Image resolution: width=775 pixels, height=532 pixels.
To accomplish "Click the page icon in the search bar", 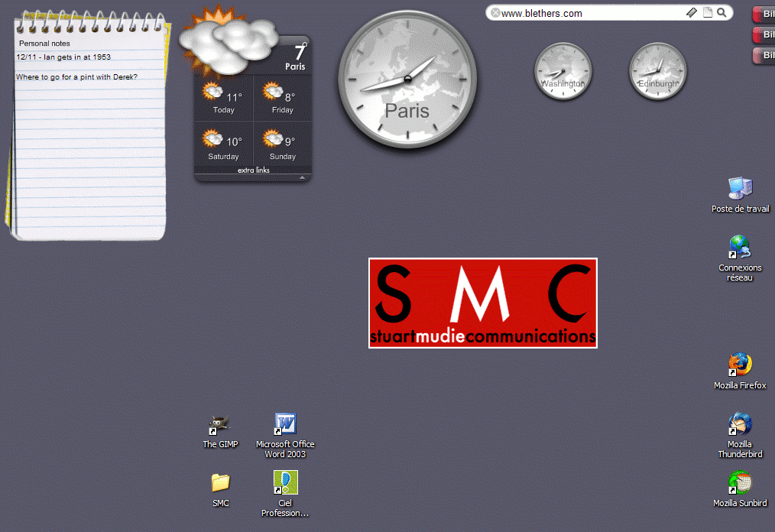I will pos(708,12).
